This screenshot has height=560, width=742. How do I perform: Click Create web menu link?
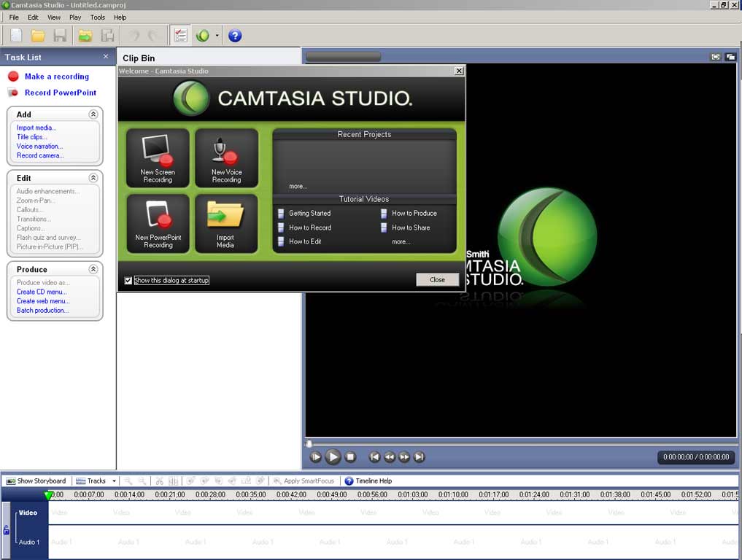[43, 301]
